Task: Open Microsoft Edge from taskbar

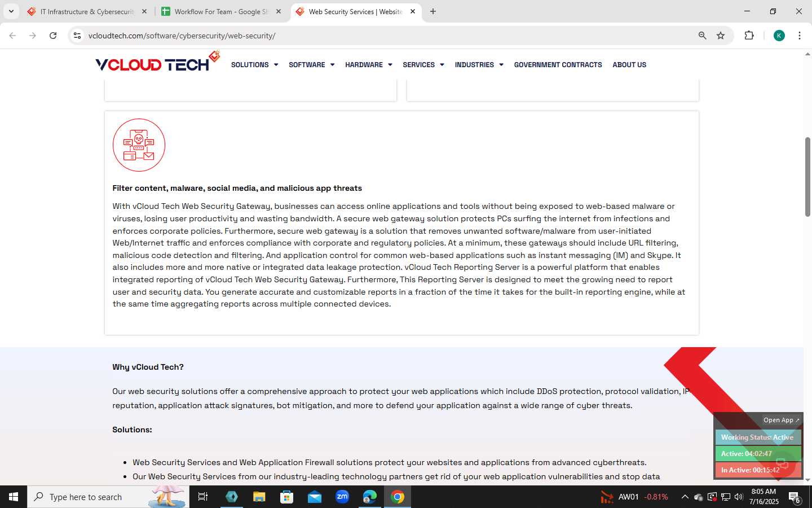Action: pos(370,497)
